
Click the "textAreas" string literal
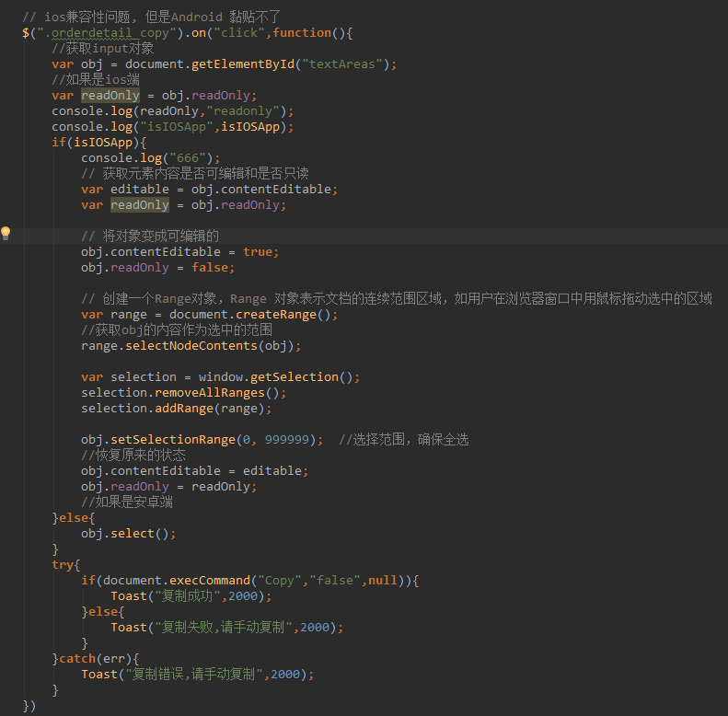(342, 64)
